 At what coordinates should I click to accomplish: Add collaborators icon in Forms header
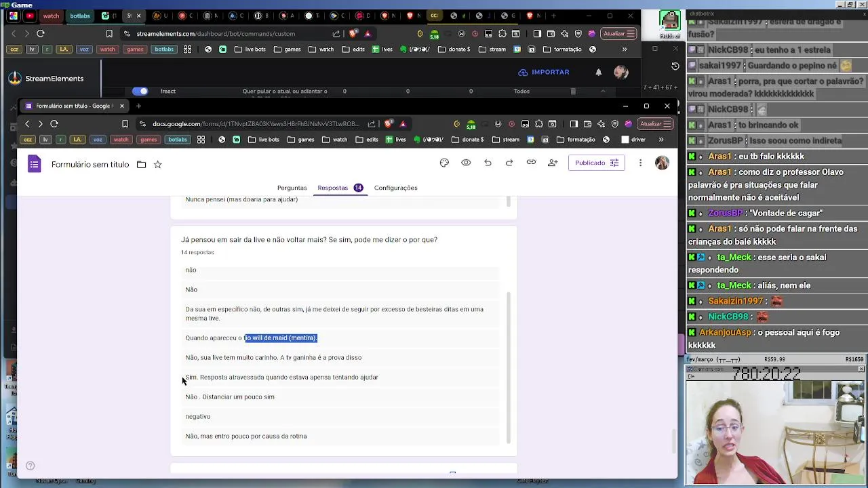pyautogui.click(x=553, y=163)
